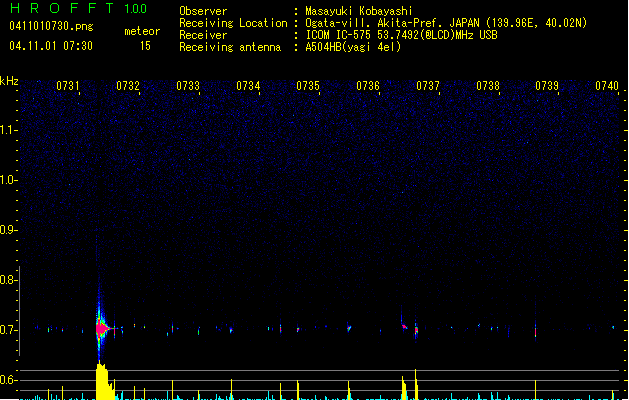The width and height of the screenshot is (629, 400).
Task: Click the 0.8 kHz axis label
Action: click(x=8, y=280)
